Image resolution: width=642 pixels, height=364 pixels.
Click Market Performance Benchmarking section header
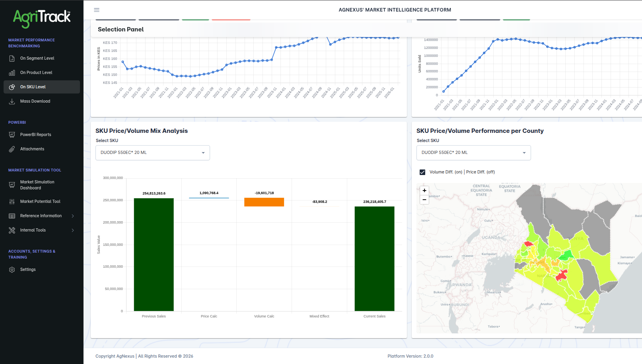click(31, 43)
